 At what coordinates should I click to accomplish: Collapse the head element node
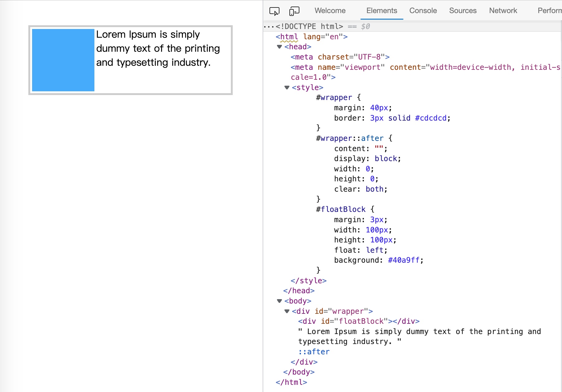(279, 47)
